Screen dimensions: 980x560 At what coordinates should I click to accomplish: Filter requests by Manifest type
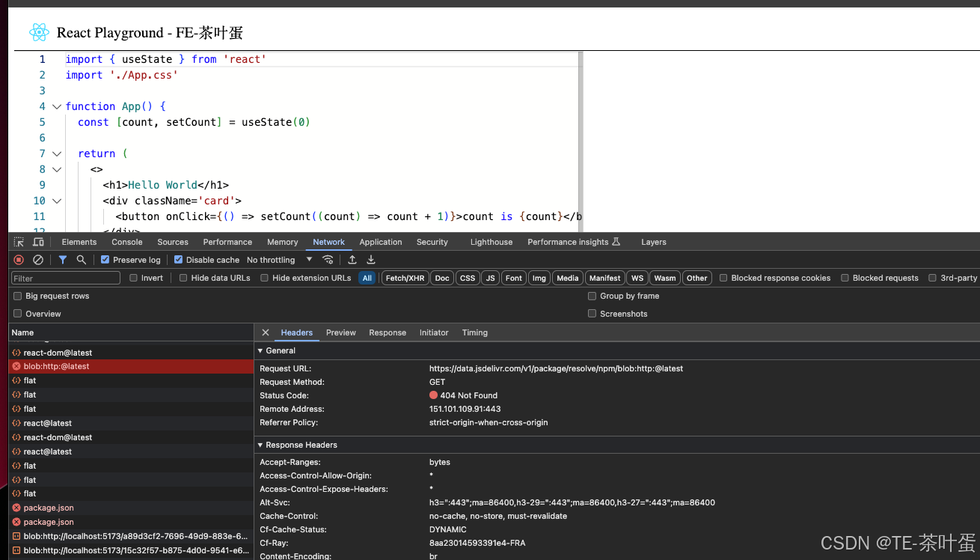click(x=604, y=278)
